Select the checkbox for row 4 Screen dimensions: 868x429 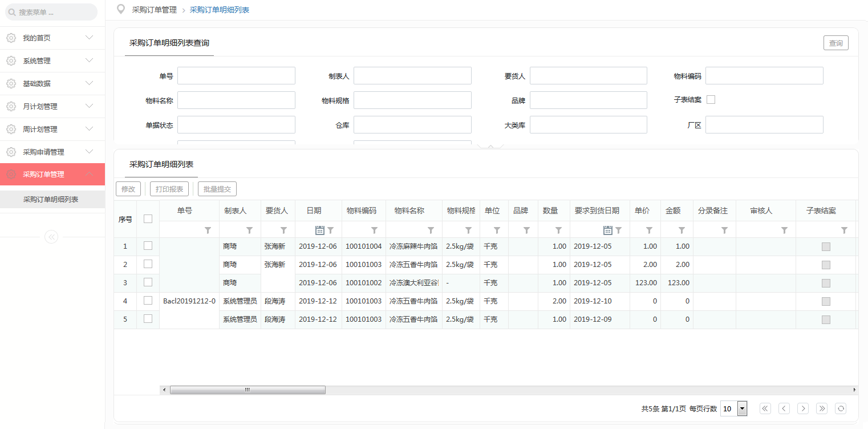coord(148,300)
